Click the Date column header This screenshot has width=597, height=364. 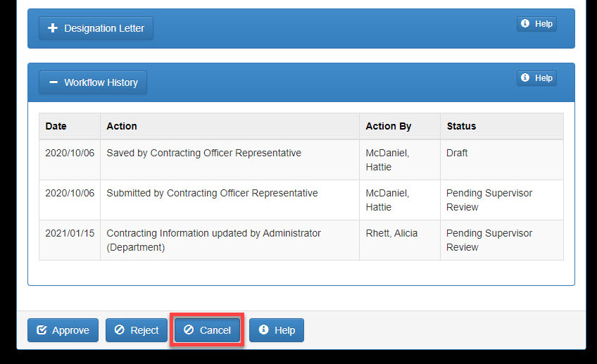pyautogui.click(x=56, y=126)
